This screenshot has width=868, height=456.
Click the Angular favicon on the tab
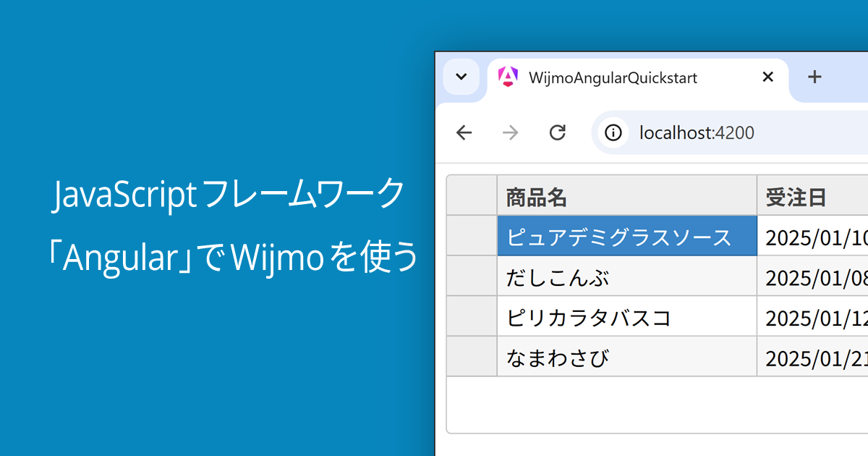tap(509, 77)
